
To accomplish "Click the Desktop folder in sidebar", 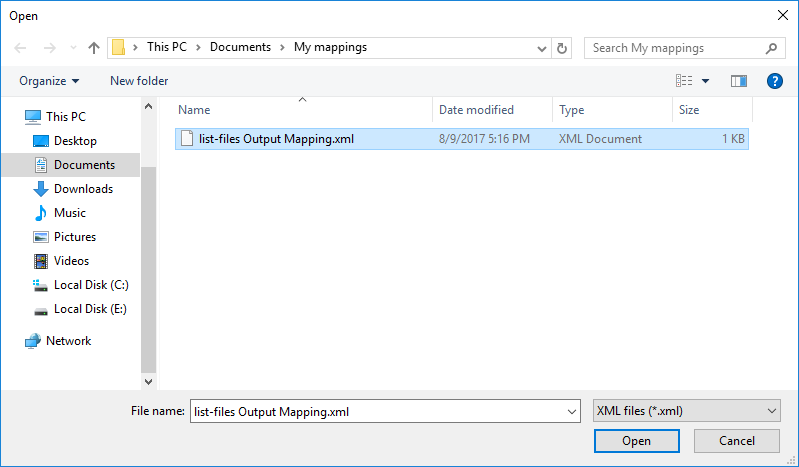I will 75,141.
